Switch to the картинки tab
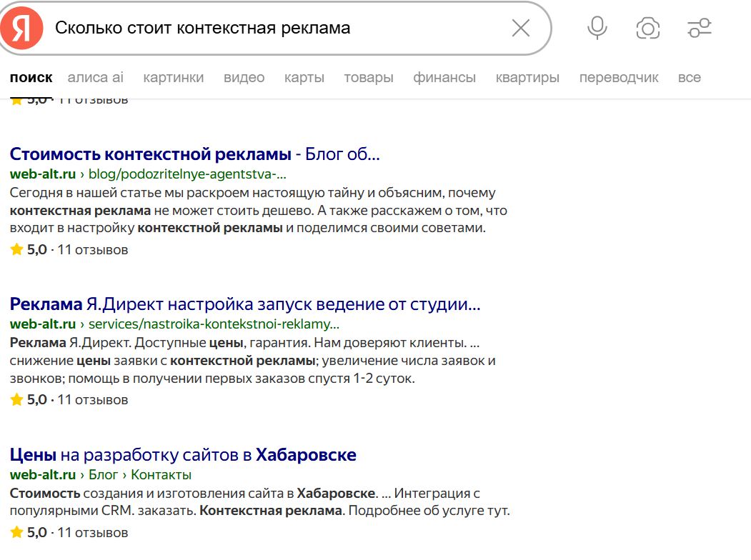The width and height of the screenshot is (751, 560). [174, 77]
